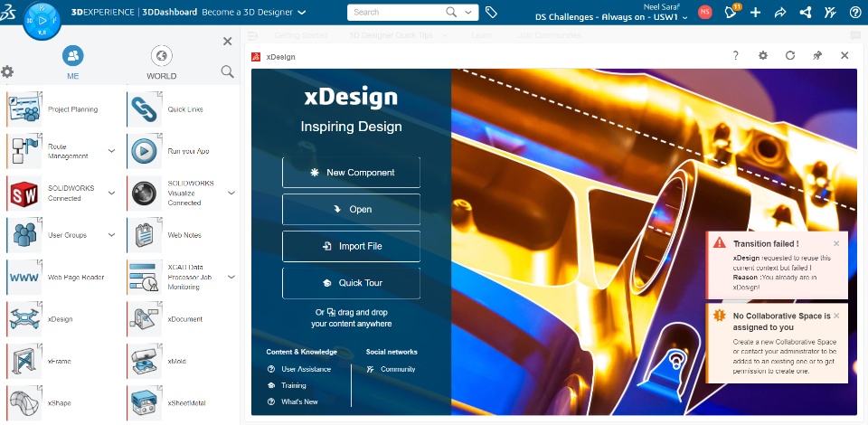Open compass panel settings gear
The image size is (868, 425).
pyautogui.click(x=7, y=71)
